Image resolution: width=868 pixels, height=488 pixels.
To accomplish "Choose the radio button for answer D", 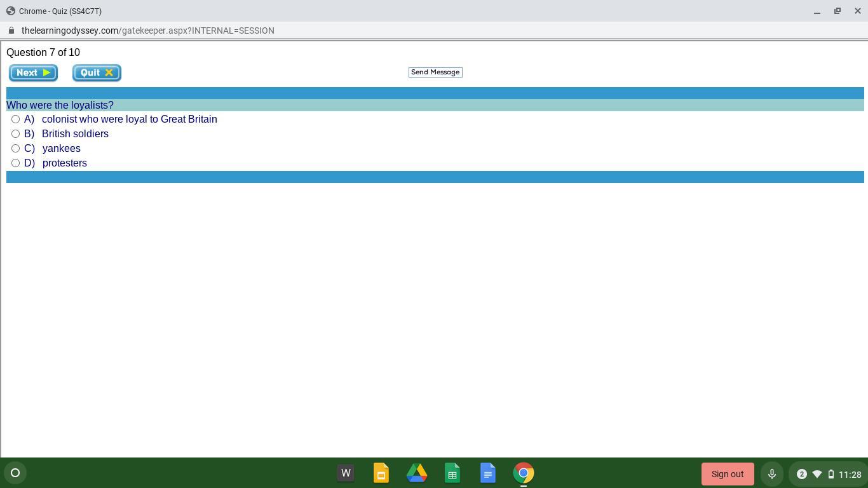I will click(x=16, y=163).
